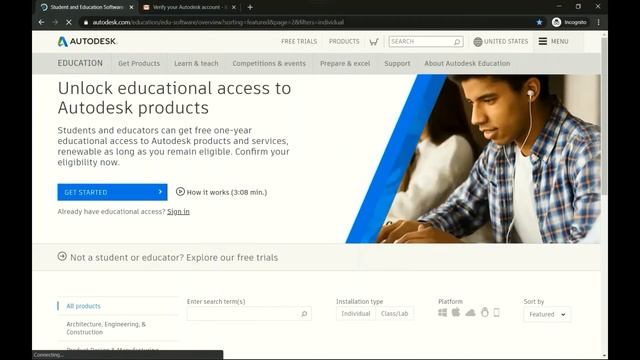Image resolution: width=640 pixels, height=360 pixels.
Task: Go forward in browser history
Action: [55, 22]
